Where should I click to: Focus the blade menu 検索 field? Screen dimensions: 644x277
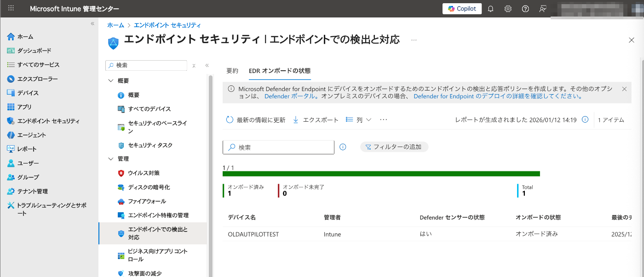click(146, 66)
